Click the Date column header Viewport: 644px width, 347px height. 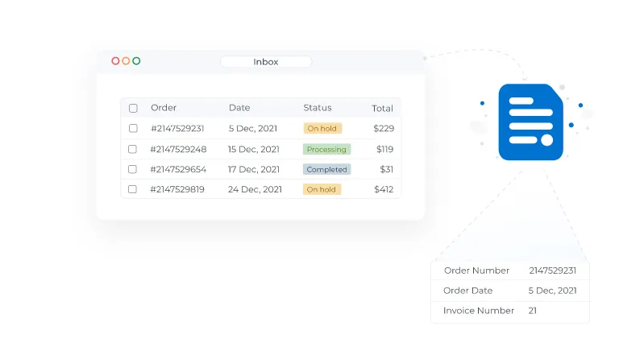239,107
